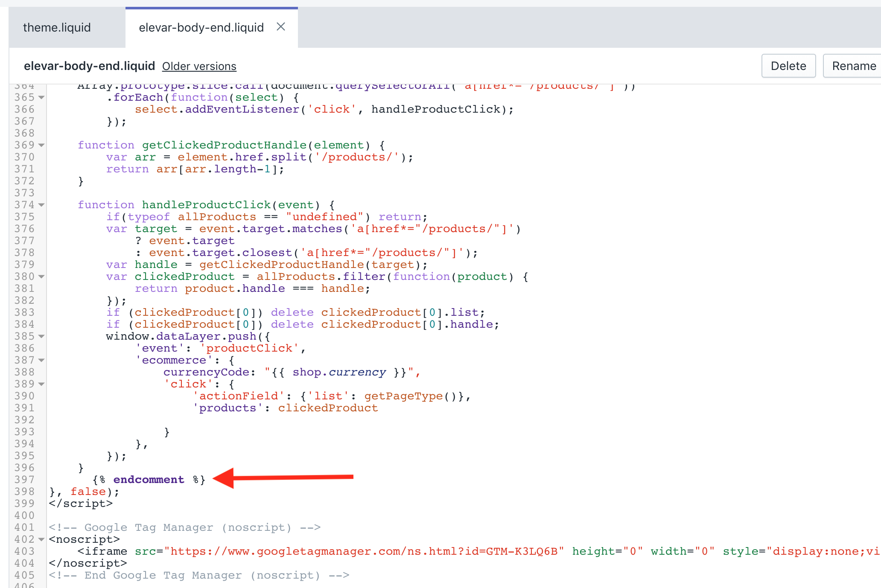Collapse the forEach block at line 365
The image size is (881, 588).
[41, 97]
